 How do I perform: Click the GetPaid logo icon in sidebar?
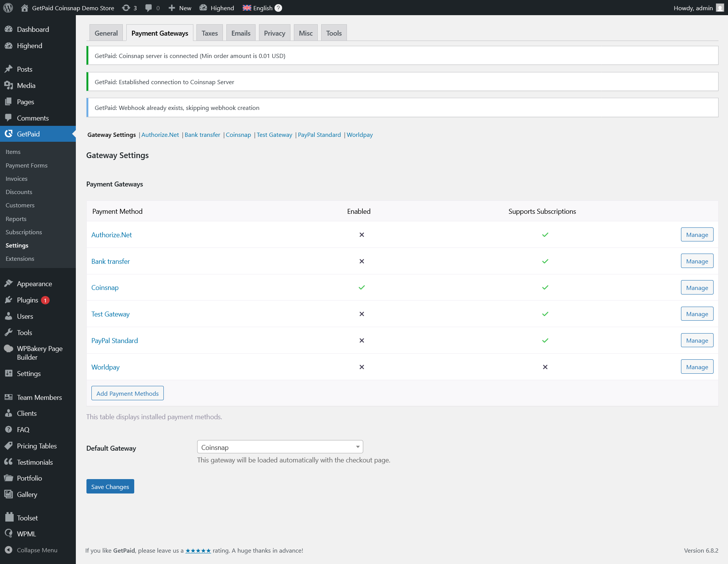pyautogui.click(x=8, y=134)
